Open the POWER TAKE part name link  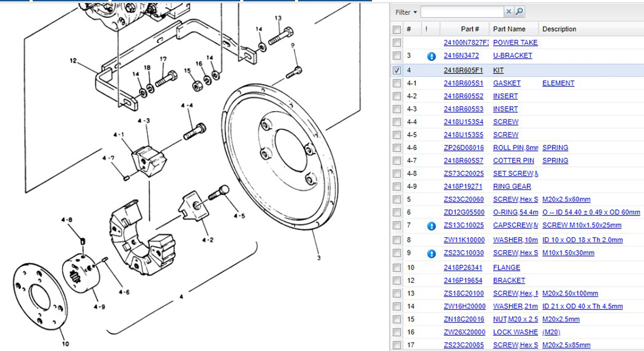tap(515, 43)
